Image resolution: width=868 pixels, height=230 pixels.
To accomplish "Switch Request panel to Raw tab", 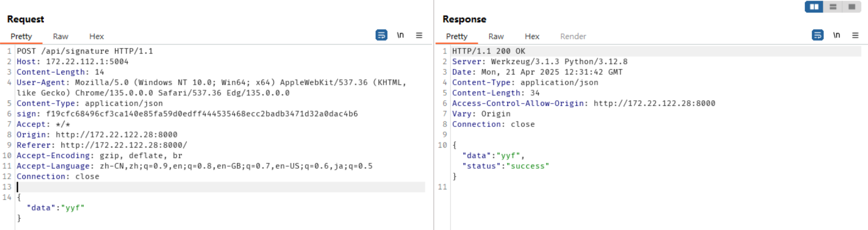I will coord(61,36).
